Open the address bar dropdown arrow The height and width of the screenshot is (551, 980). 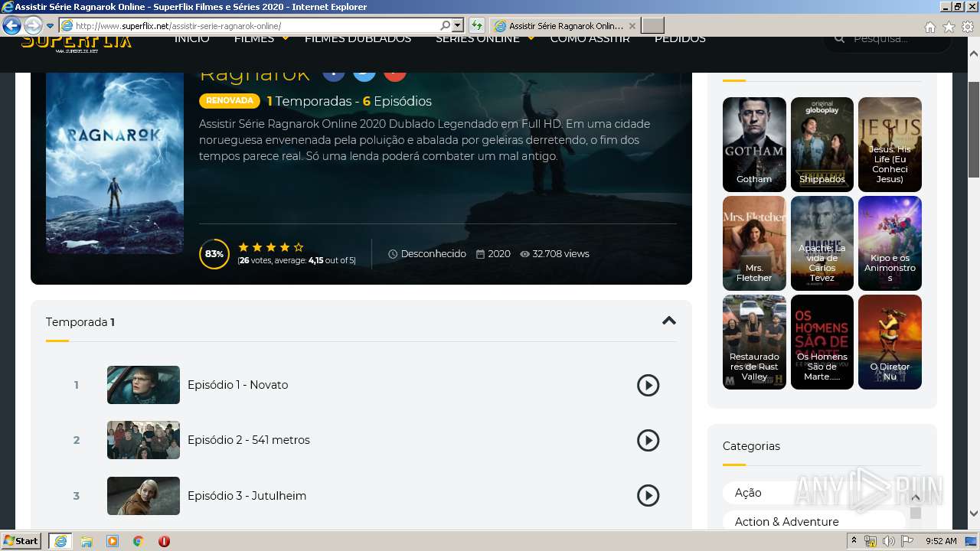(x=458, y=26)
